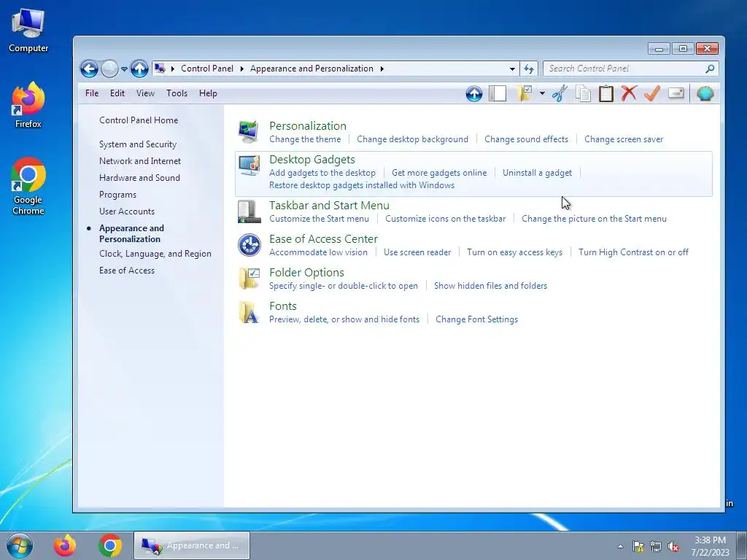Open Ease of Access in sidebar

127,271
